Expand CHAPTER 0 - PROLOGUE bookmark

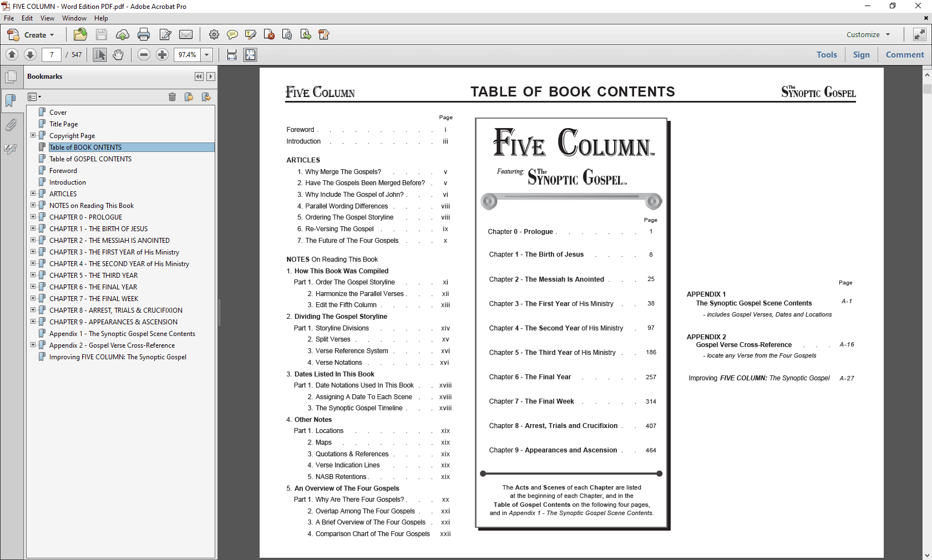[x=33, y=217]
